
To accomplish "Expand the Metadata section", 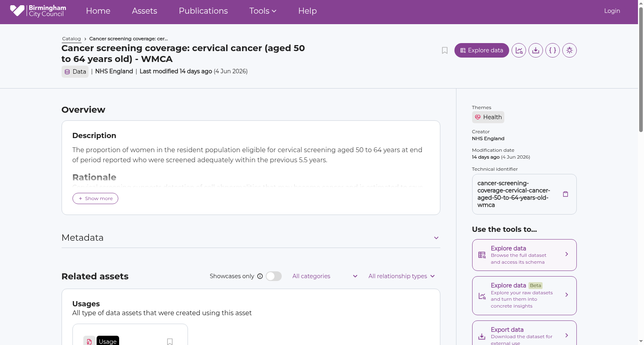I will pyautogui.click(x=251, y=238).
